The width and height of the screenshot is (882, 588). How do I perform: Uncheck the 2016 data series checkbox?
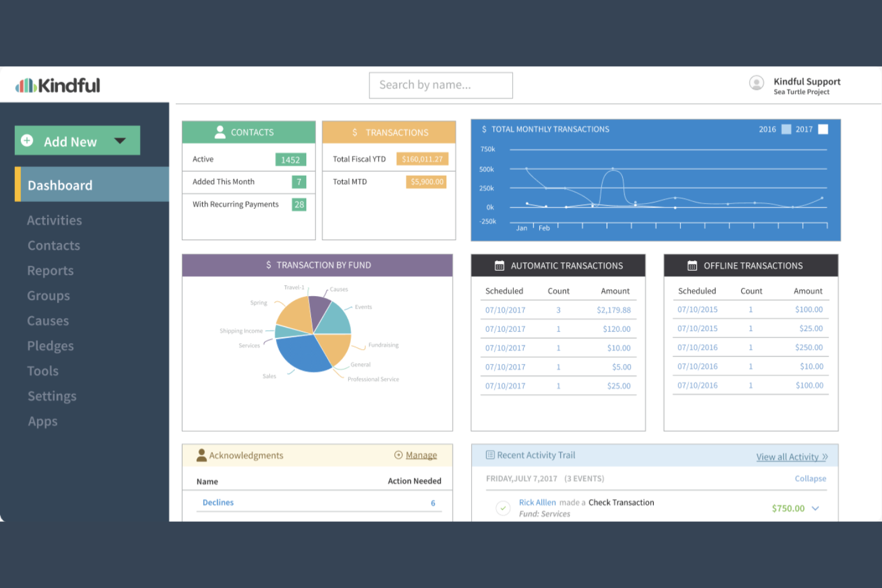point(785,129)
